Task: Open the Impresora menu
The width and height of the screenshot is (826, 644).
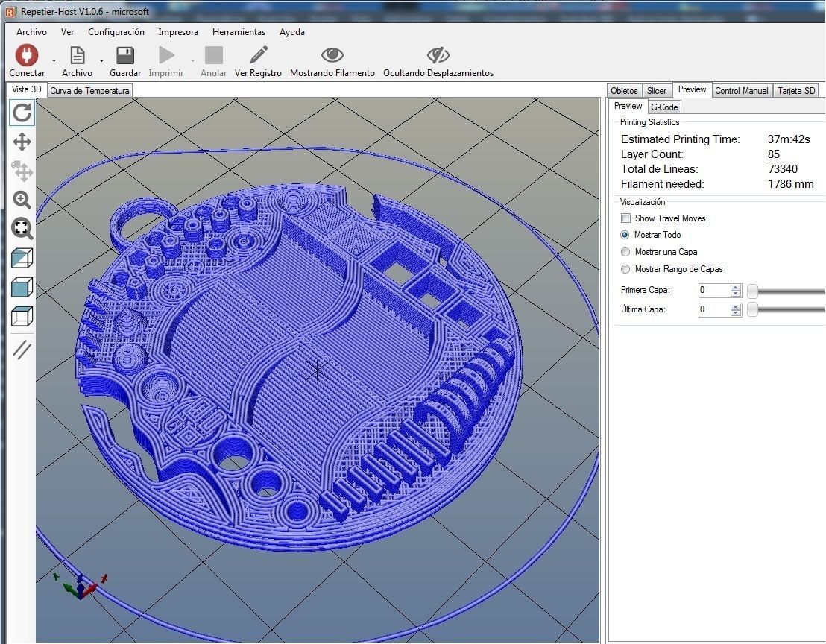Action: coord(178,31)
